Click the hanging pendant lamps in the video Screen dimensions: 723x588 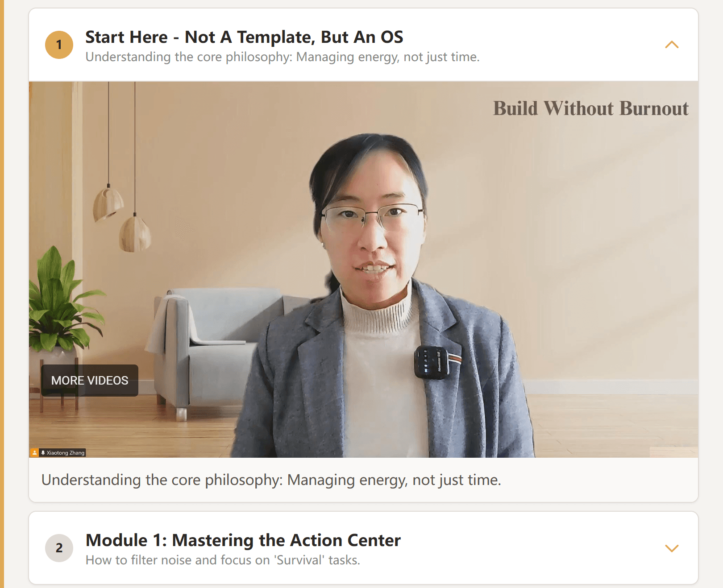121,214
